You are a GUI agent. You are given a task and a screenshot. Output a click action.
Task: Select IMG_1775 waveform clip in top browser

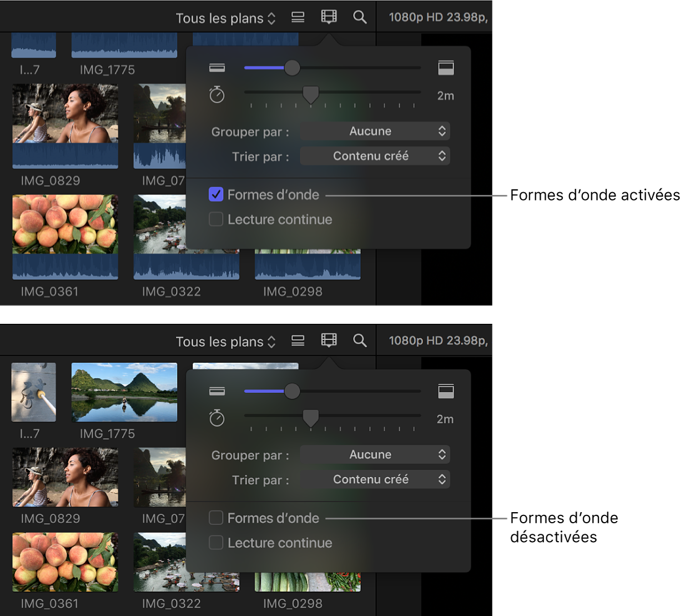124,45
